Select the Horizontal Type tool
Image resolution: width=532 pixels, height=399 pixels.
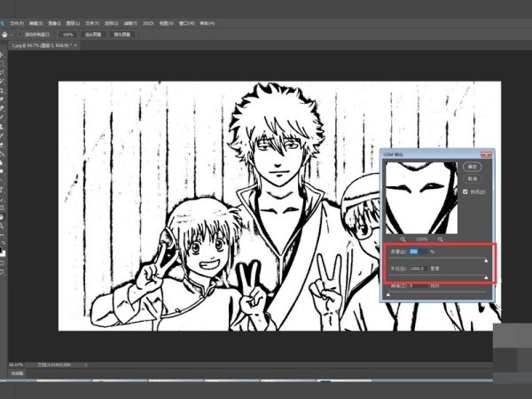click(4, 189)
